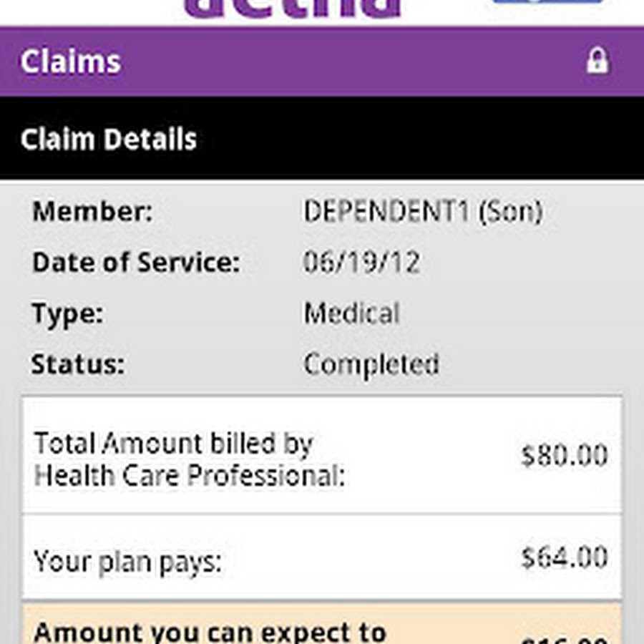Select the Medical claim type value
The height and width of the screenshot is (644, 644).
pos(351,313)
